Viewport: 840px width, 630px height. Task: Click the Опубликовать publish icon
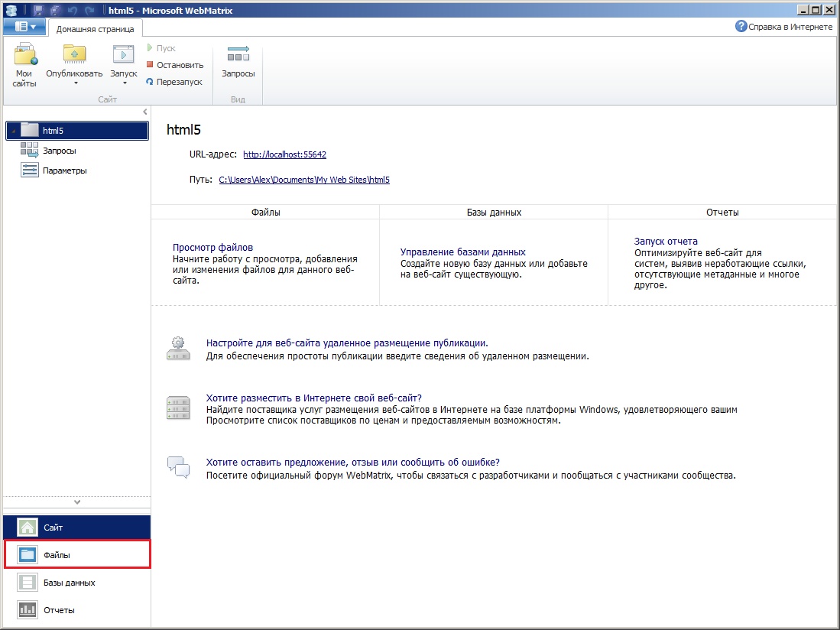pos(74,54)
